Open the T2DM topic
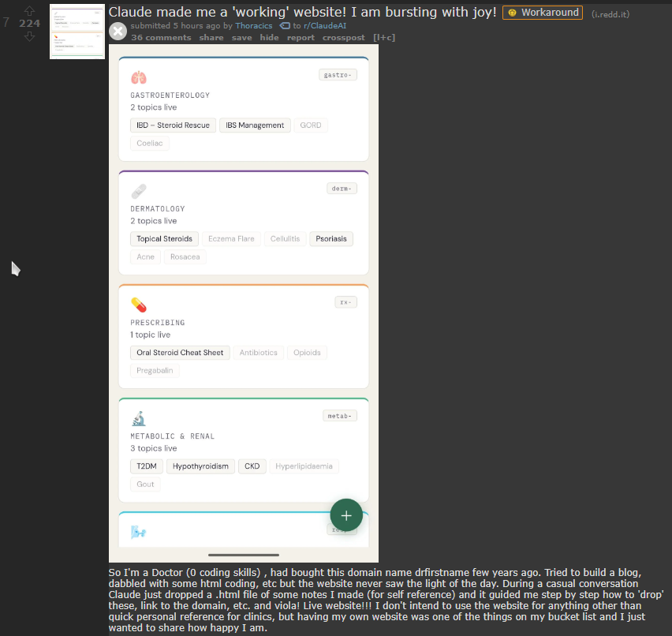Screen dimensions: 672x636 click(147, 466)
